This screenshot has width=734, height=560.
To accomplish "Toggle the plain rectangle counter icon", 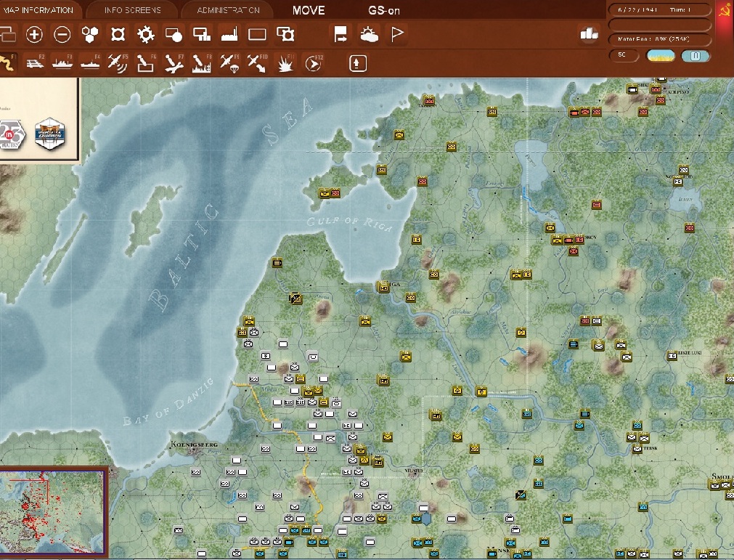I will coord(257,35).
